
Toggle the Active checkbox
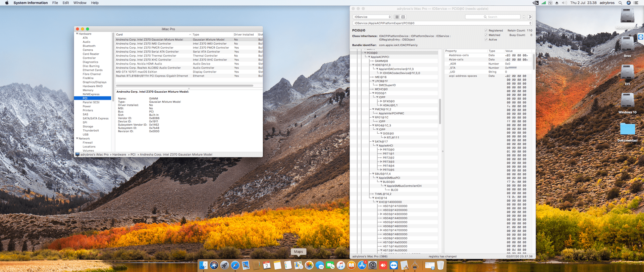coord(486,40)
